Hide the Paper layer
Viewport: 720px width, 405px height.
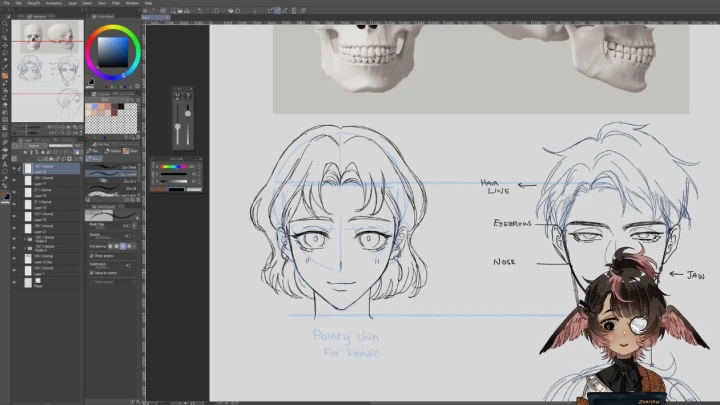click(14, 283)
